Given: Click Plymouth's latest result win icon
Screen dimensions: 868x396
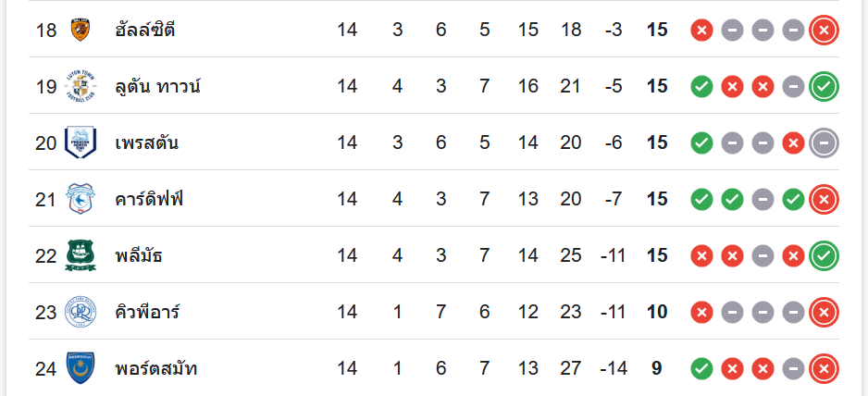Looking at the screenshot, I should click(x=824, y=256).
